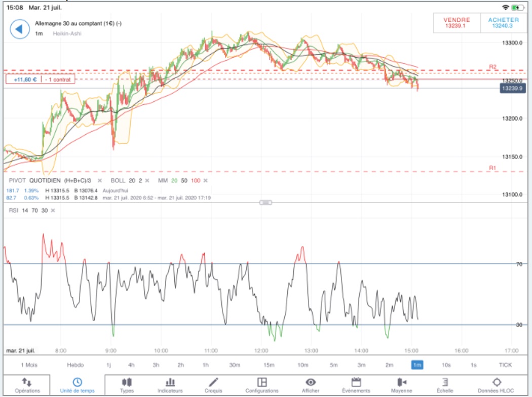Switch to the 1h timeframe
Screen dimensions: 532x397
[206, 365]
